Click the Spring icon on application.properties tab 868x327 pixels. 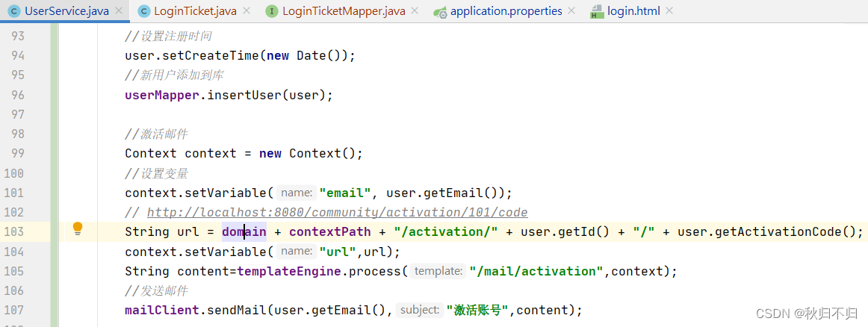coord(440,12)
